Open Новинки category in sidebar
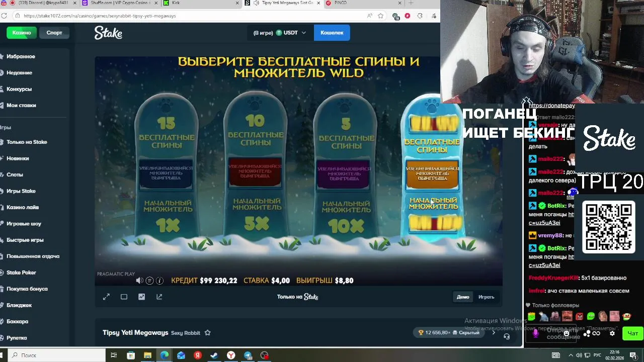The height and width of the screenshot is (362, 644). coord(18,158)
